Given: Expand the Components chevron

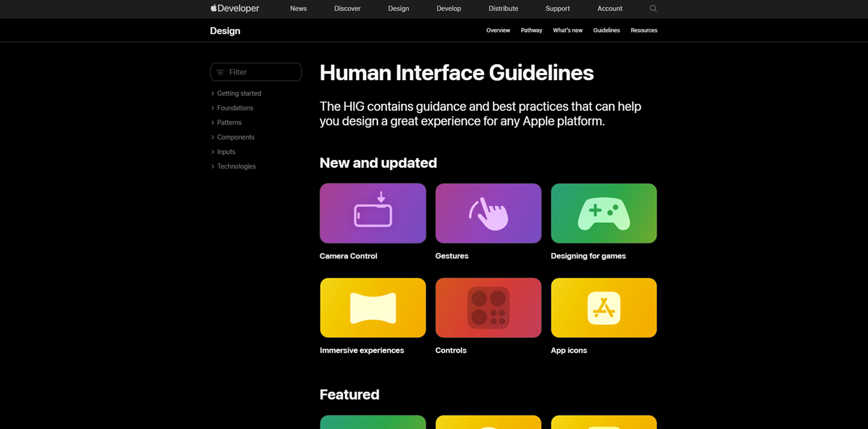Looking at the screenshot, I should pyautogui.click(x=213, y=137).
